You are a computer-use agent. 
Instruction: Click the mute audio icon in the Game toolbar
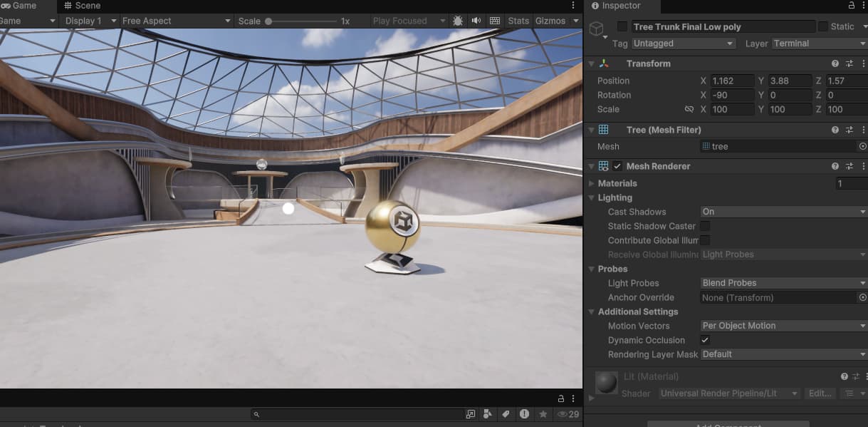pos(476,21)
